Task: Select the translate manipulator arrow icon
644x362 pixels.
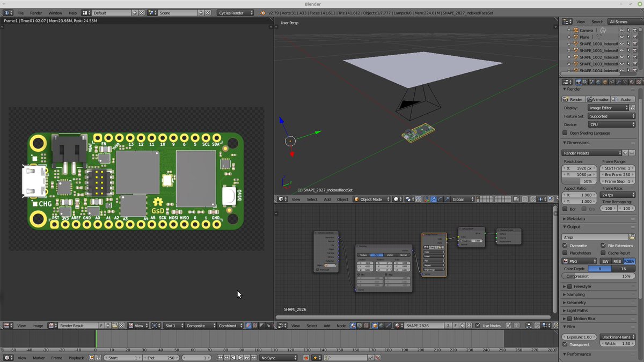Action: (434, 200)
